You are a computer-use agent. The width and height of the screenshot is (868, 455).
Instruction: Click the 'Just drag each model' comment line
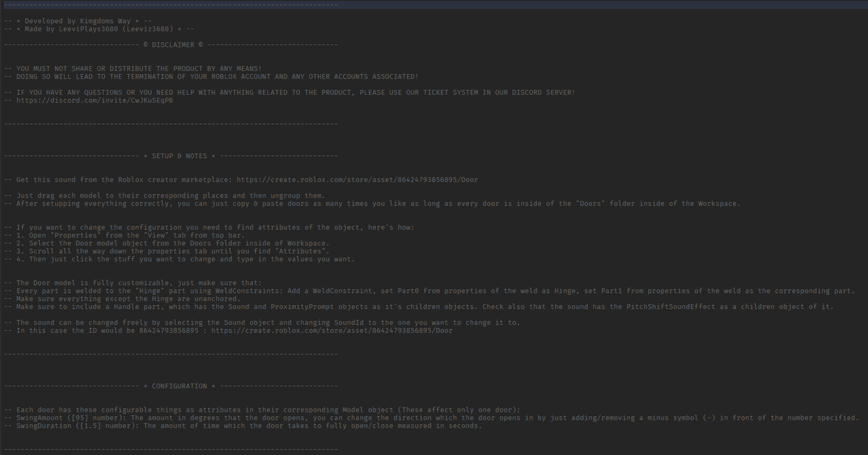164,195
